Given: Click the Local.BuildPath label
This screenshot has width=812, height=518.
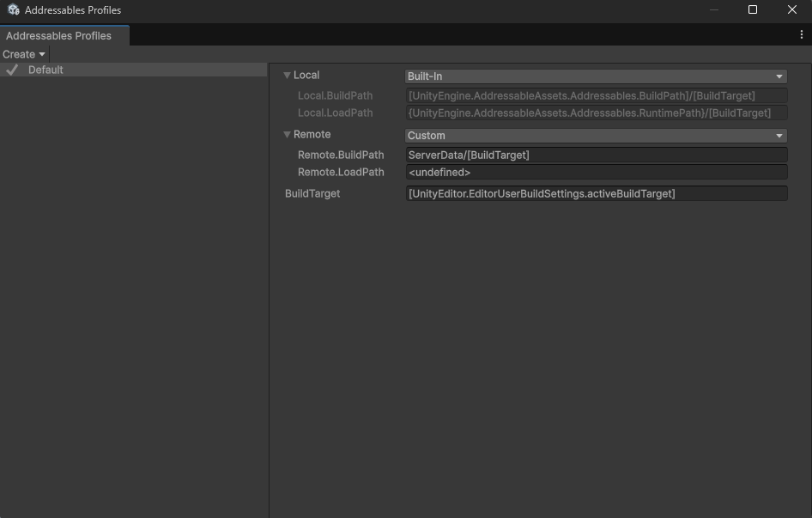Looking at the screenshot, I should click(x=335, y=95).
